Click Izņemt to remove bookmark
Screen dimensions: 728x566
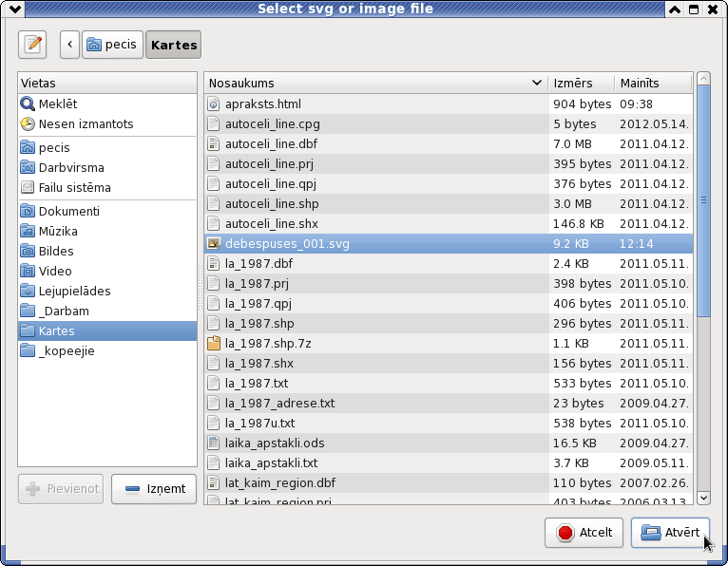click(x=154, y=488)
